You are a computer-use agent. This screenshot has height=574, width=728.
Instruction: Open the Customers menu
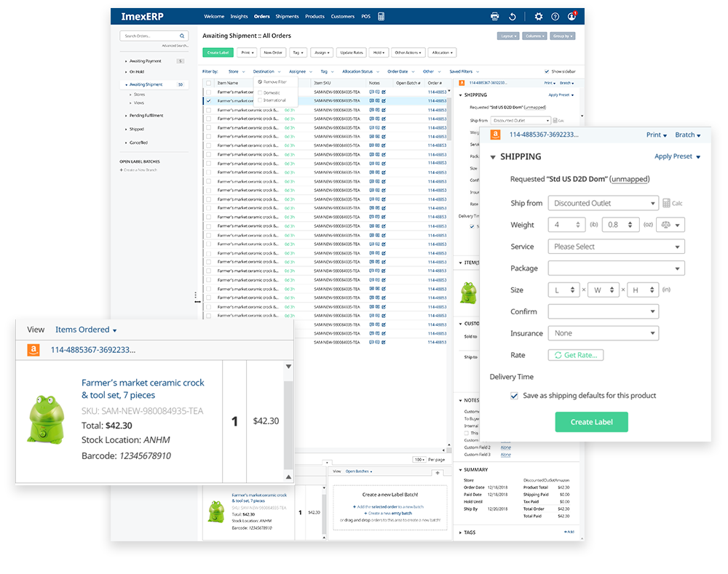(x=343, y=16)
